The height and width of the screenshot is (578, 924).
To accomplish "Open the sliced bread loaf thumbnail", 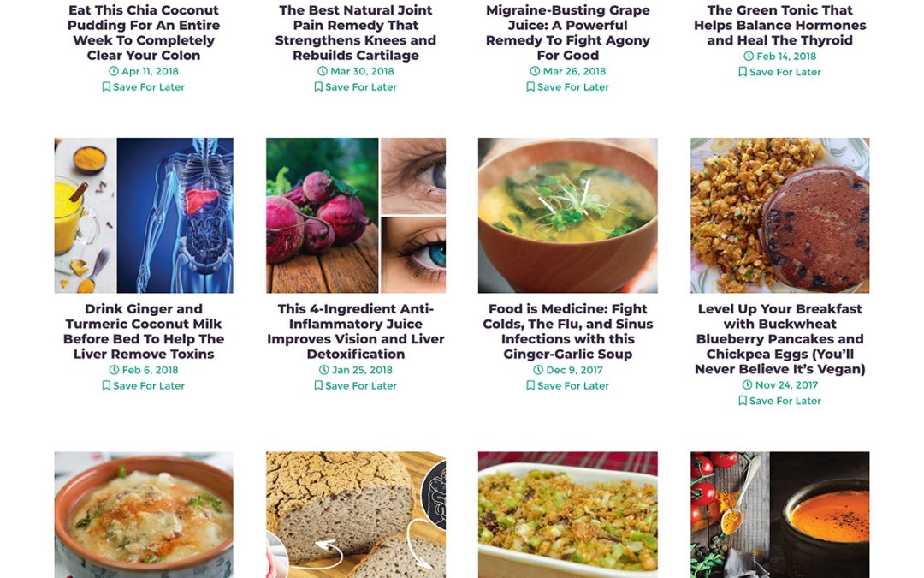I will point(356,515).
